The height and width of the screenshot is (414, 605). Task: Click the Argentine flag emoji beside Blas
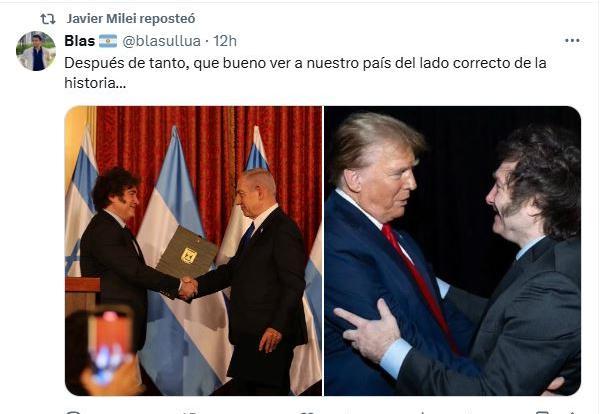coord(108,41)
